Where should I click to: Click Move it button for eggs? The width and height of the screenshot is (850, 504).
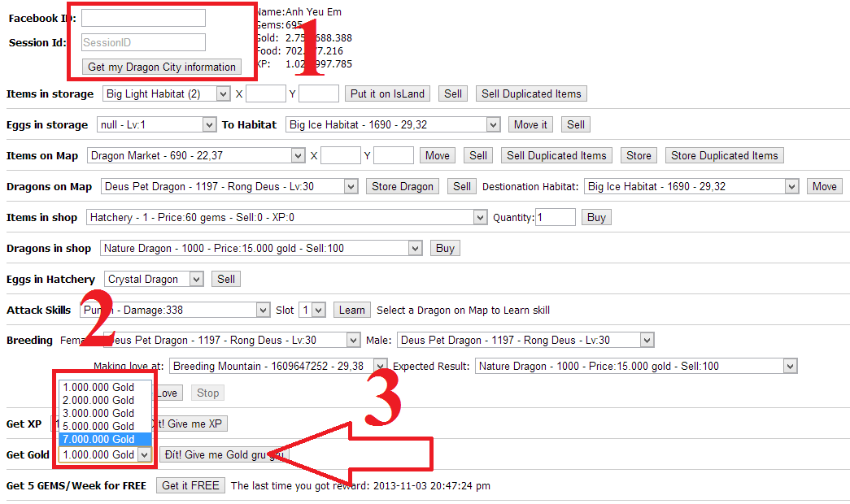530,124
